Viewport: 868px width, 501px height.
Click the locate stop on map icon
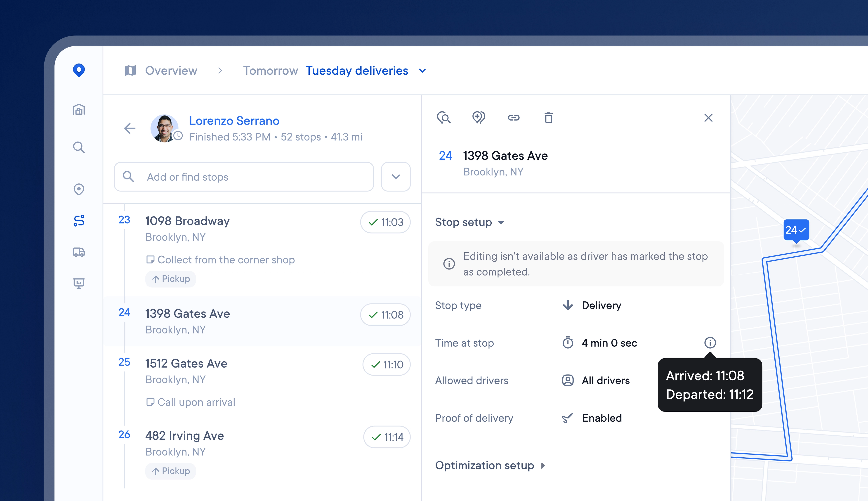tap(444, 118)
